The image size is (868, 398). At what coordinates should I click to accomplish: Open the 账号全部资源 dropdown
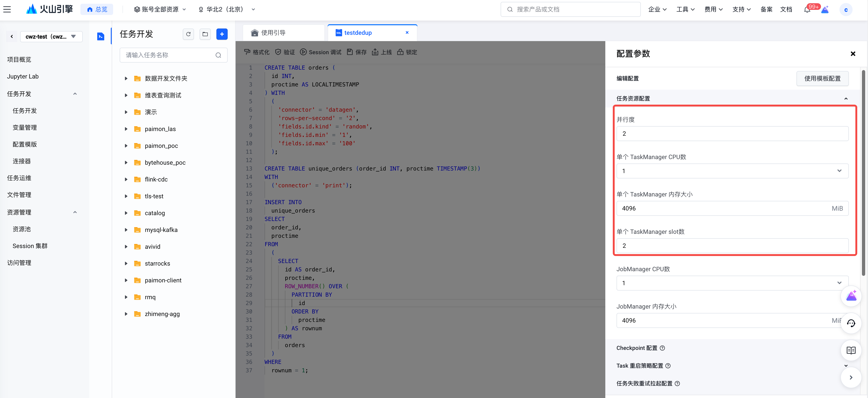(x=160, y=9)
